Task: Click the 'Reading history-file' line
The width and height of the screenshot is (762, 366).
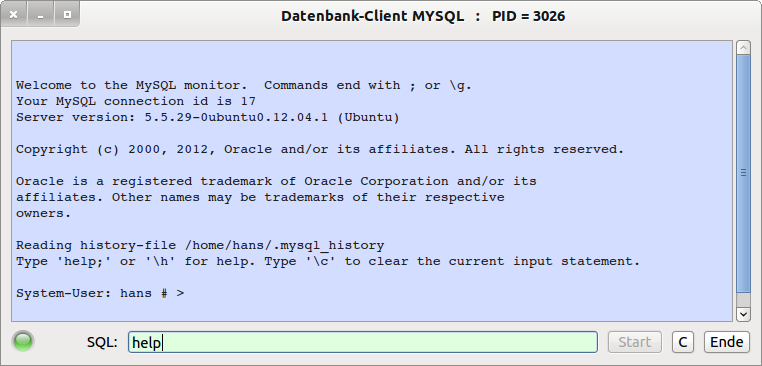Action: (200, 245)
